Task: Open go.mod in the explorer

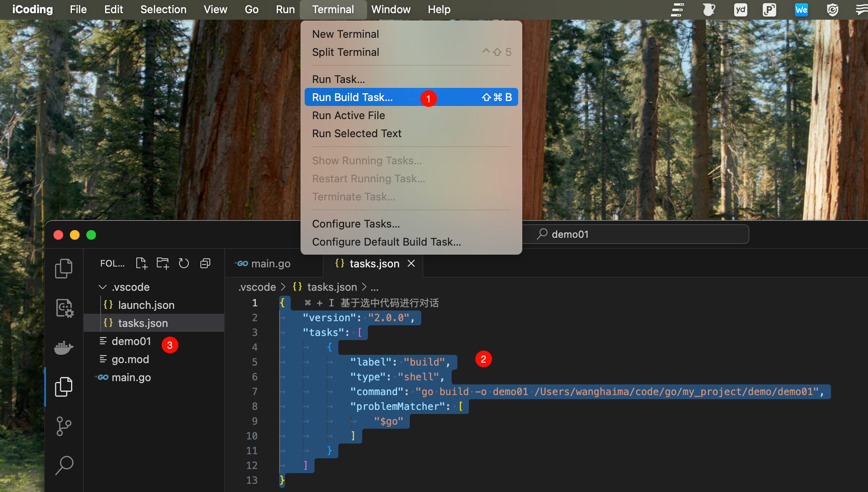Action: [130, 359]
